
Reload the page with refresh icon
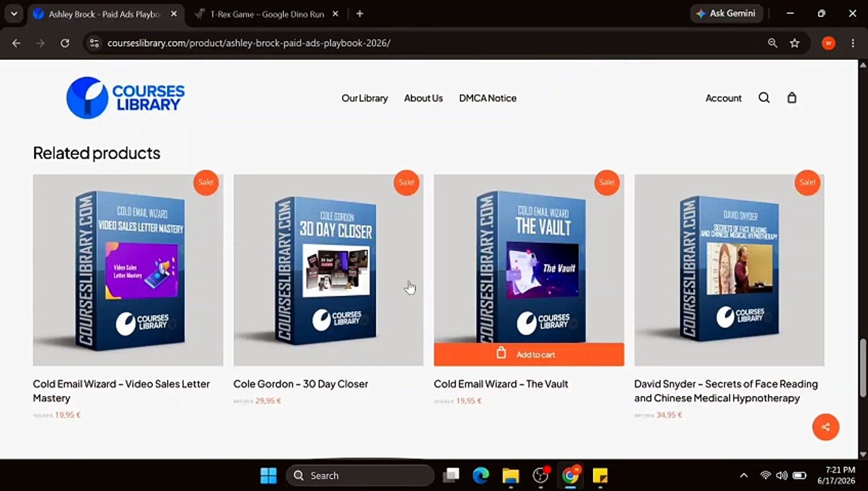(65, 43)
